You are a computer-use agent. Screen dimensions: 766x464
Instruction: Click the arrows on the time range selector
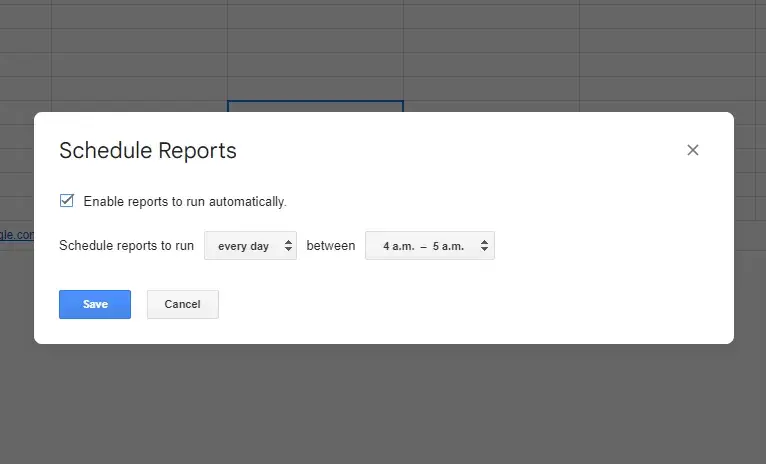click(485, 246)
